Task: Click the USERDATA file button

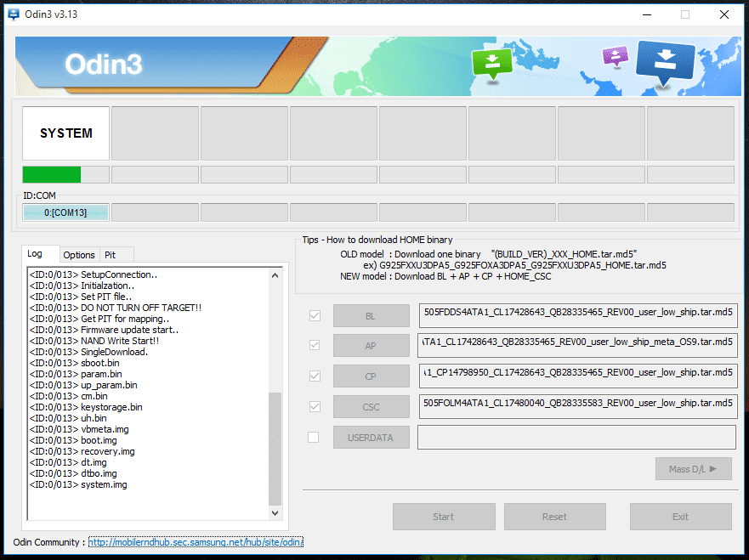Action: click(x=372, y=438)
